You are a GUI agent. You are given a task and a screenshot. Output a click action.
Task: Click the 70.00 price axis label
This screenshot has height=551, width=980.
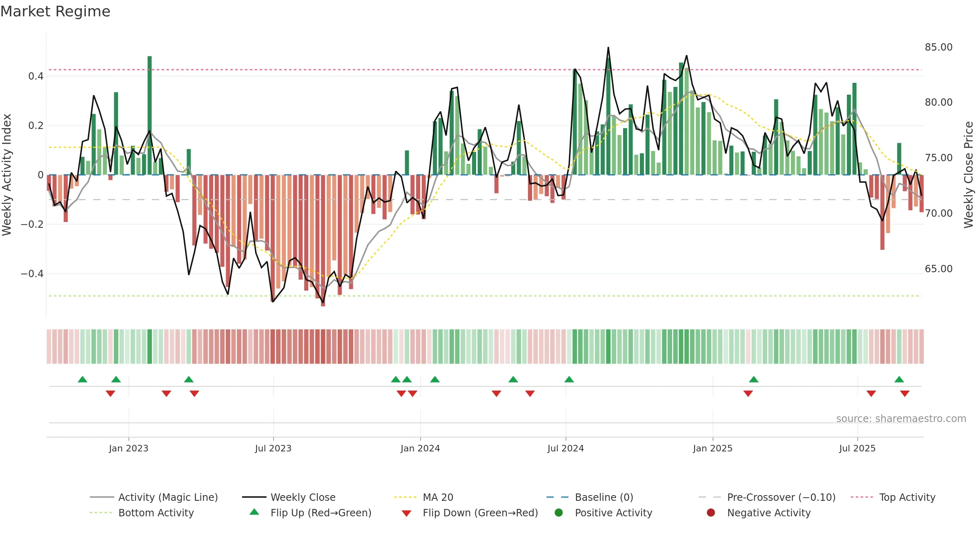point(939,213)
